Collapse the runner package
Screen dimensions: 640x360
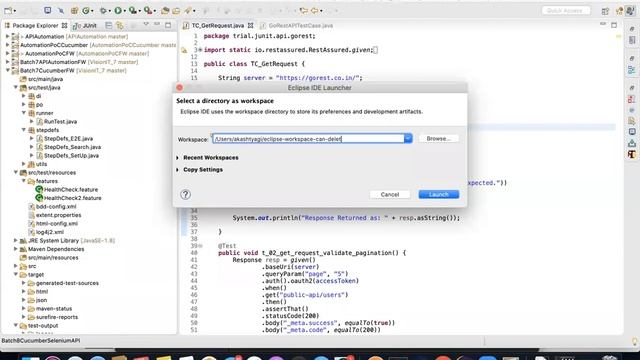click(24, 113)
